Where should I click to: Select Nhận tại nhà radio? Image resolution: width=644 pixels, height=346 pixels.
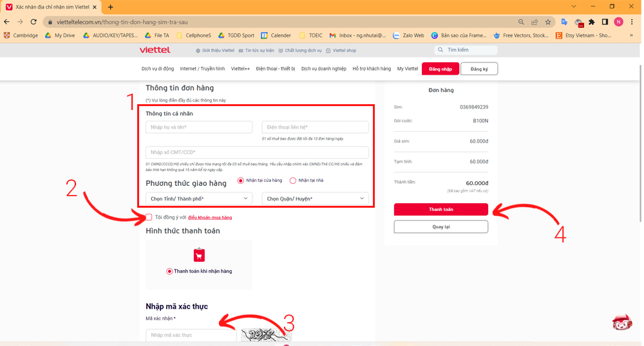tap(293, 181)
